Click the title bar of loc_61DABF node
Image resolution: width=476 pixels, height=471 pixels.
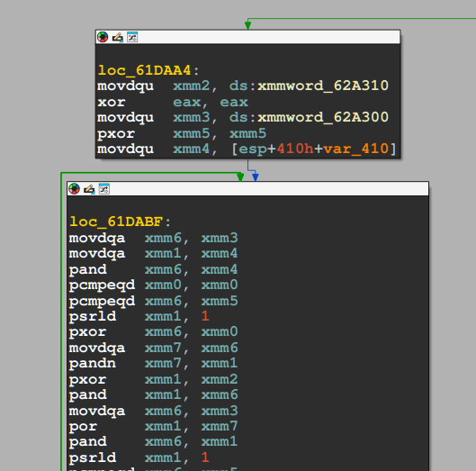coord(248,189)
